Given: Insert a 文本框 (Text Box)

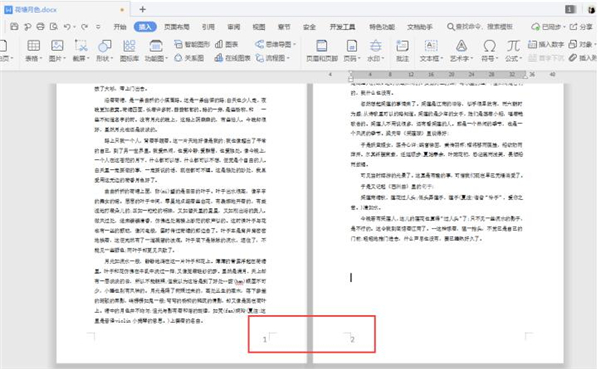Looking at the screenshot, I should point(431,51).
